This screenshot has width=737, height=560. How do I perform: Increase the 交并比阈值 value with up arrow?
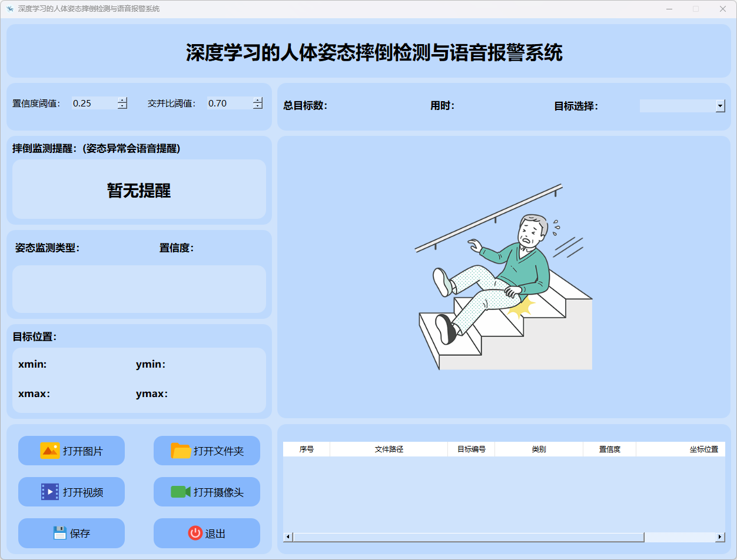pos(258,100)
